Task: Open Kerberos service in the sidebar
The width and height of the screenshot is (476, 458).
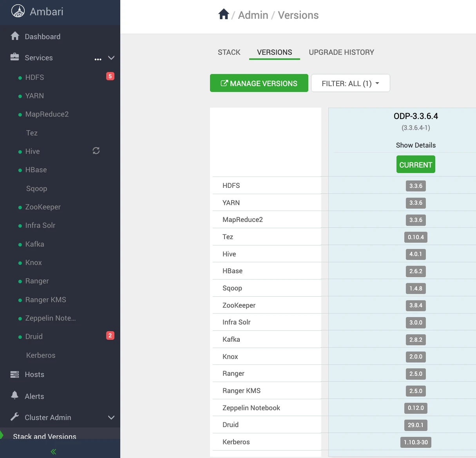Action: click(41, 355)
